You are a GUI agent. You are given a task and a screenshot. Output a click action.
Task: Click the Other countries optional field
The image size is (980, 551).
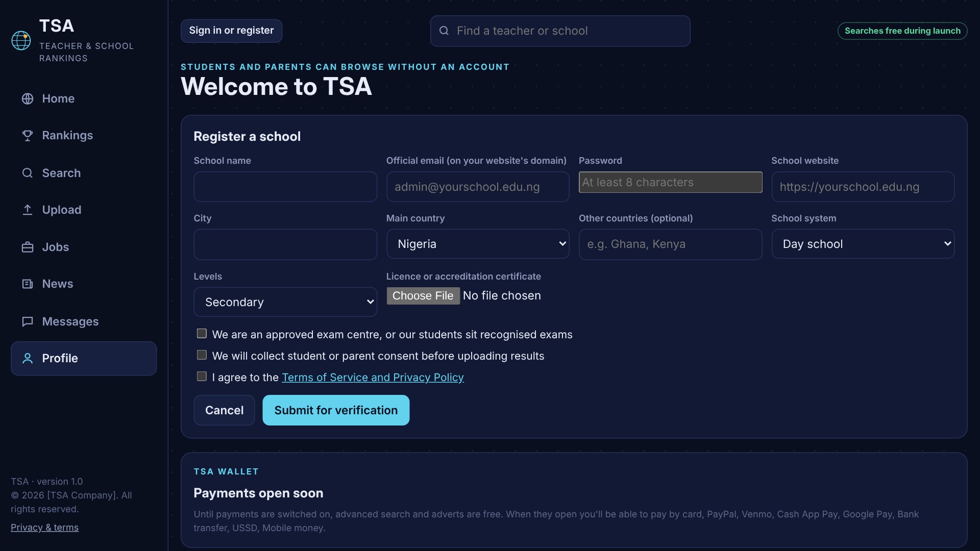(670, 244)
